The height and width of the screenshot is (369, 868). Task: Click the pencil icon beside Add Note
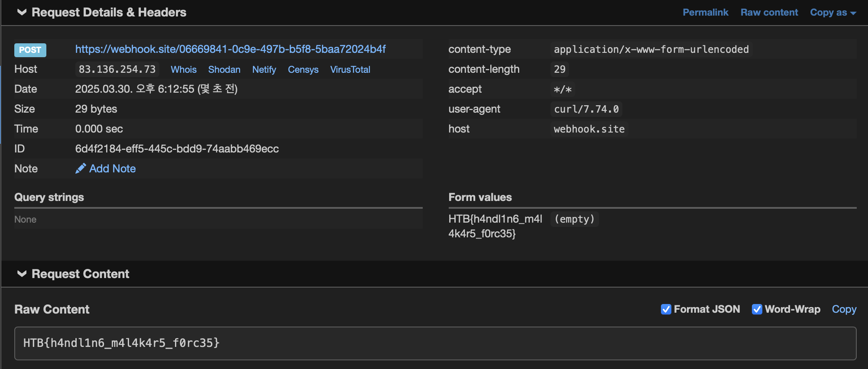pyautogui.click(x=81, y=168)
